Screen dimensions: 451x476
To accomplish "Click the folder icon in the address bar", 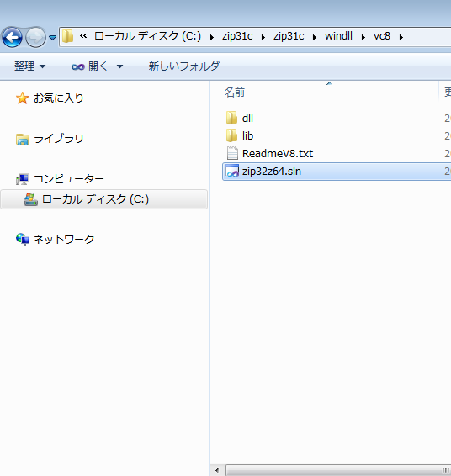I will tap(67, 36).
